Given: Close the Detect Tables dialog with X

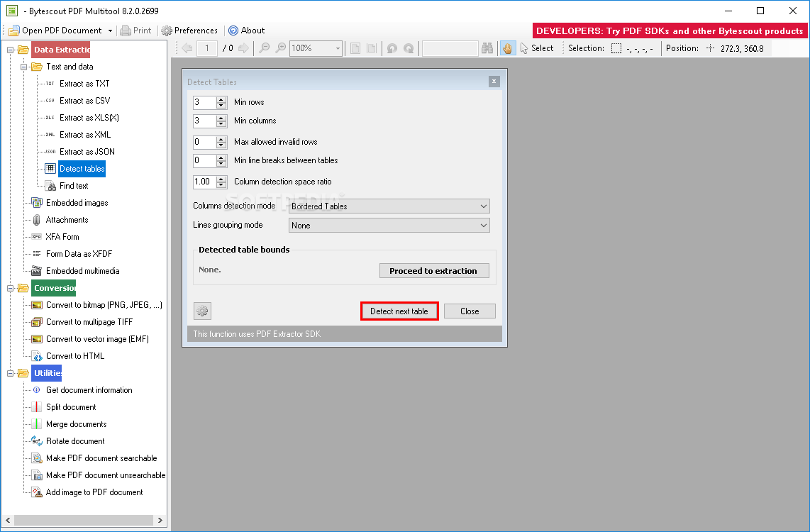Looking at the screenshot, I should click(x=494, y=82).
